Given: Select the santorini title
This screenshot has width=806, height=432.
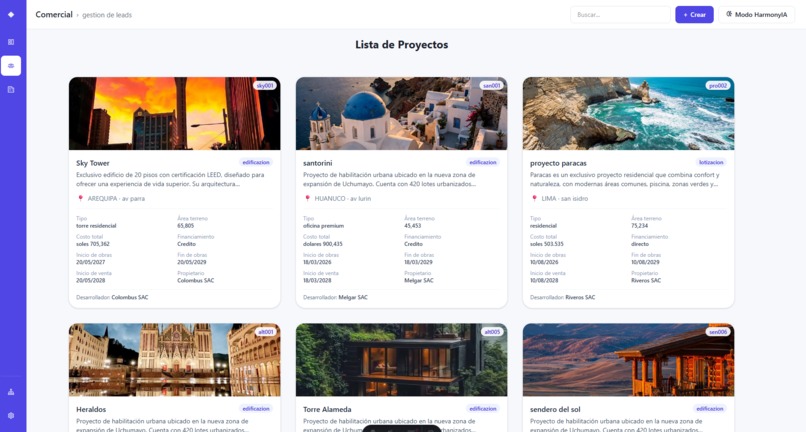Looking at the screenshot, I should [x=318, y=163].
